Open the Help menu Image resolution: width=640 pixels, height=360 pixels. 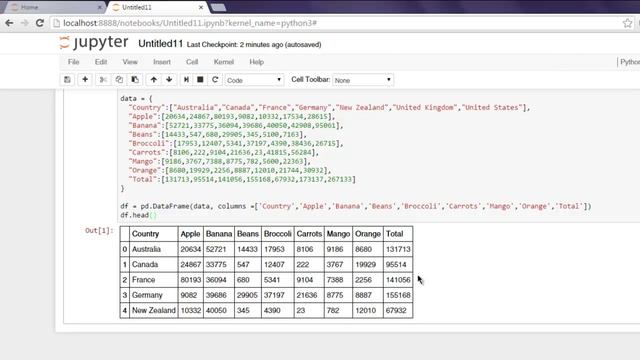[x=256, y=62]
